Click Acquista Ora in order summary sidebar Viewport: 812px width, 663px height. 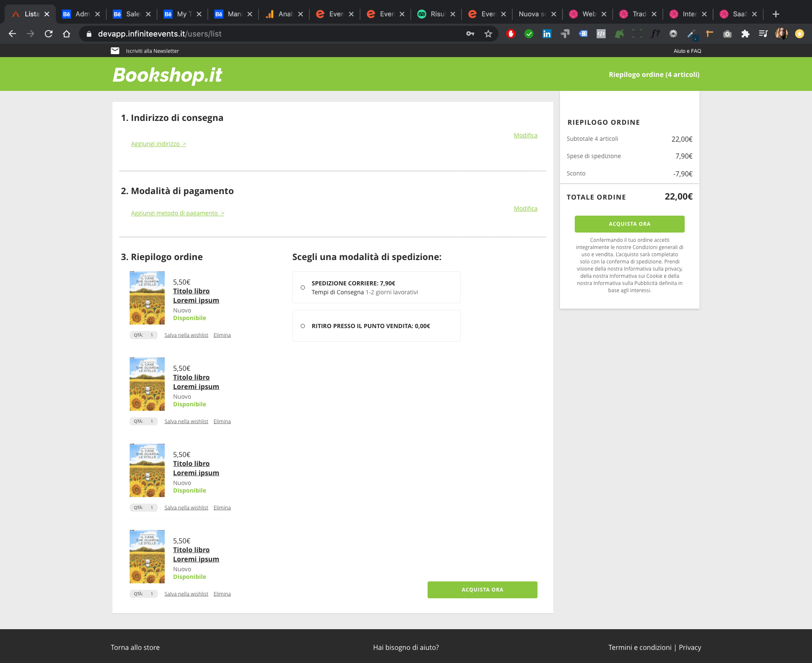coord(630,224)
